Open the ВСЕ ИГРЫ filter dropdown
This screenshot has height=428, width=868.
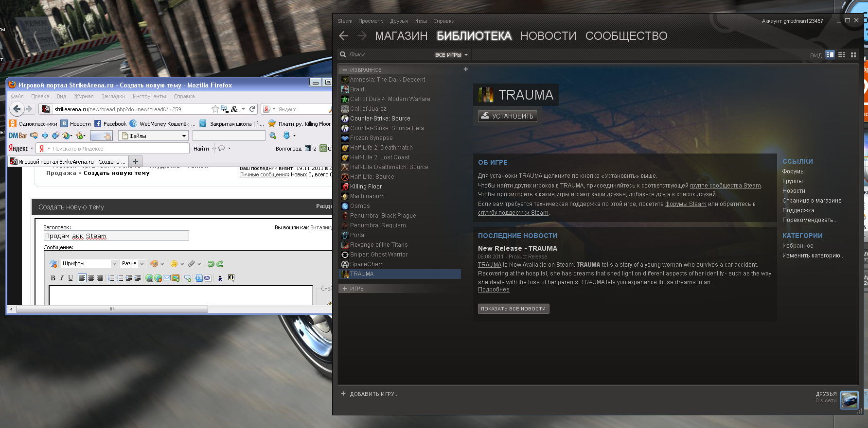tap(451, 55)
